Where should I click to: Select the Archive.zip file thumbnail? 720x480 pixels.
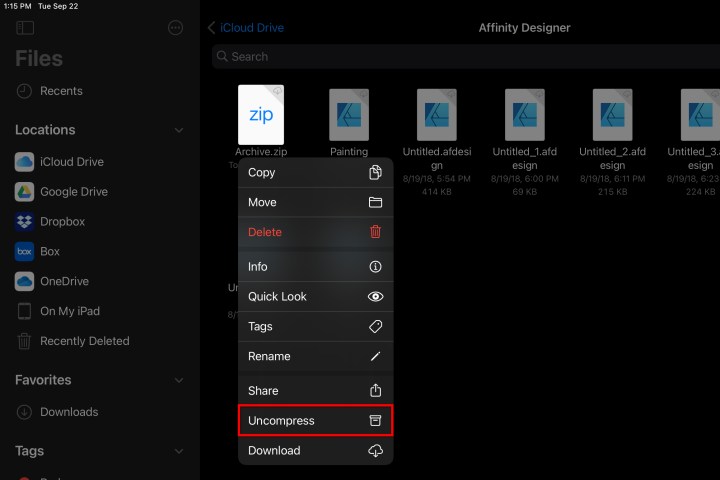261,115
